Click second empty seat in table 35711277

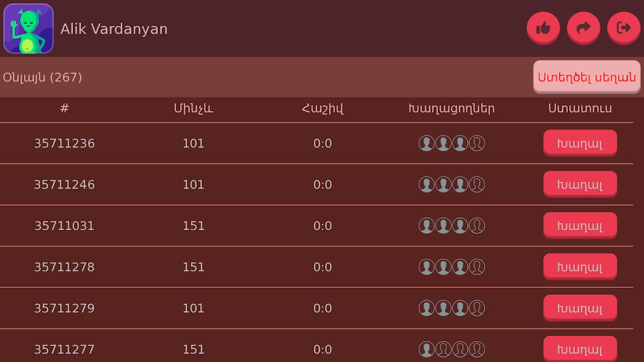460,350
